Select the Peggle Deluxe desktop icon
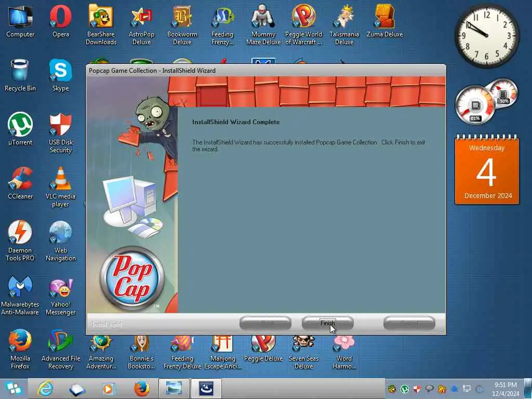Image resolution: width=532 pixels, height=399 pixels. coord(263,348)
